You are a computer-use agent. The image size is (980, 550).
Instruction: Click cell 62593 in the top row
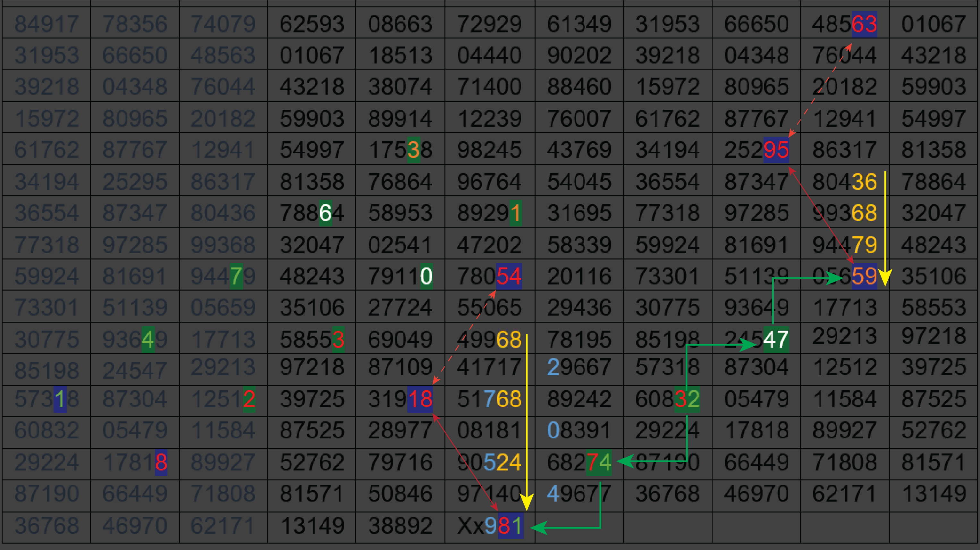tap(312, 24)
